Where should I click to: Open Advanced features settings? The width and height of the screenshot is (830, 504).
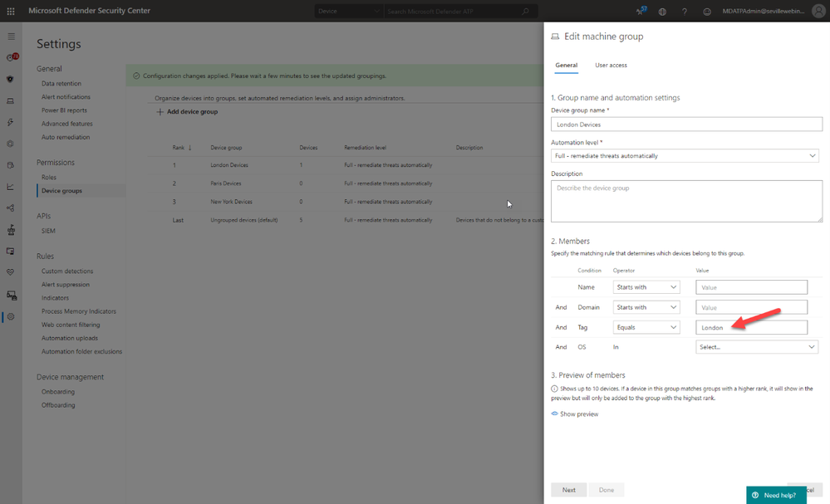click(66, 123)
